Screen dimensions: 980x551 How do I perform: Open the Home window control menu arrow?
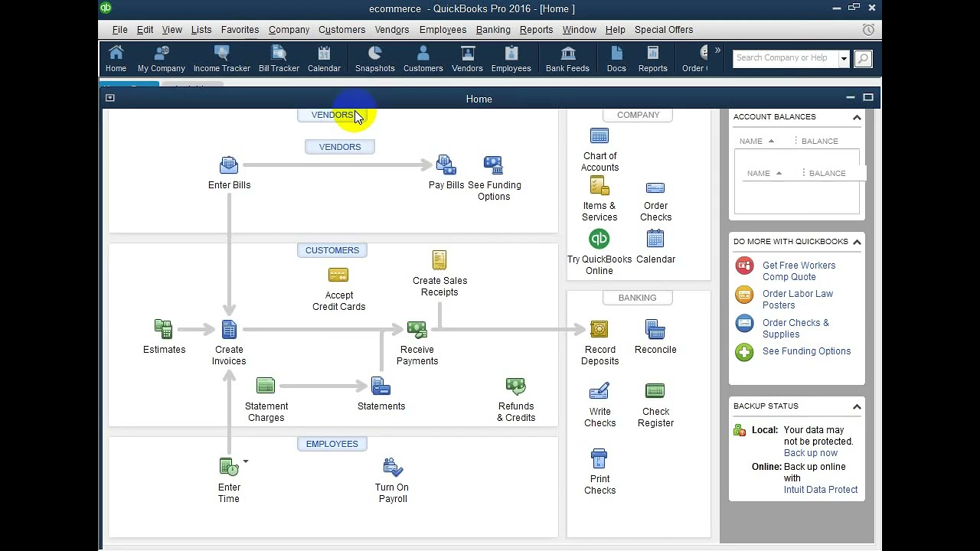[x=109, y=98]
